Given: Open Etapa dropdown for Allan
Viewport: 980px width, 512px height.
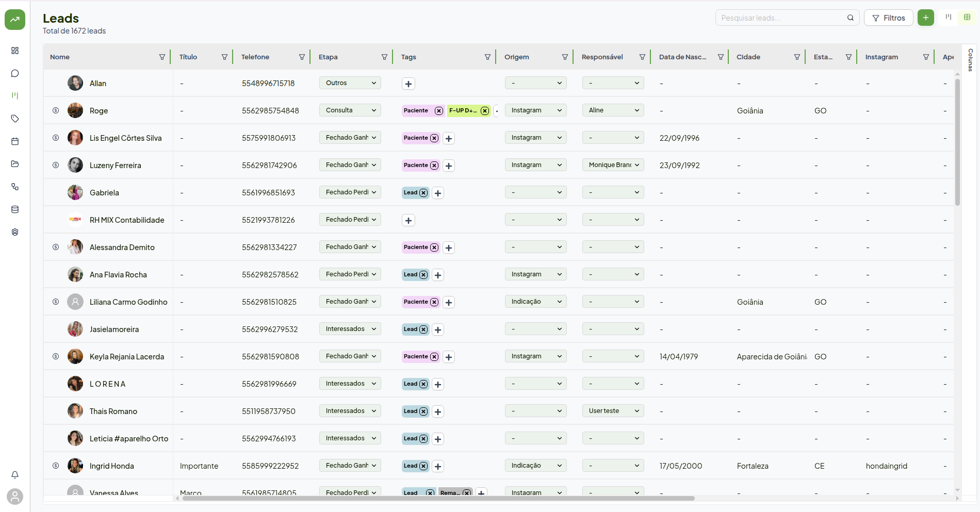Looking at the screenshot, I should coord(350,83).
